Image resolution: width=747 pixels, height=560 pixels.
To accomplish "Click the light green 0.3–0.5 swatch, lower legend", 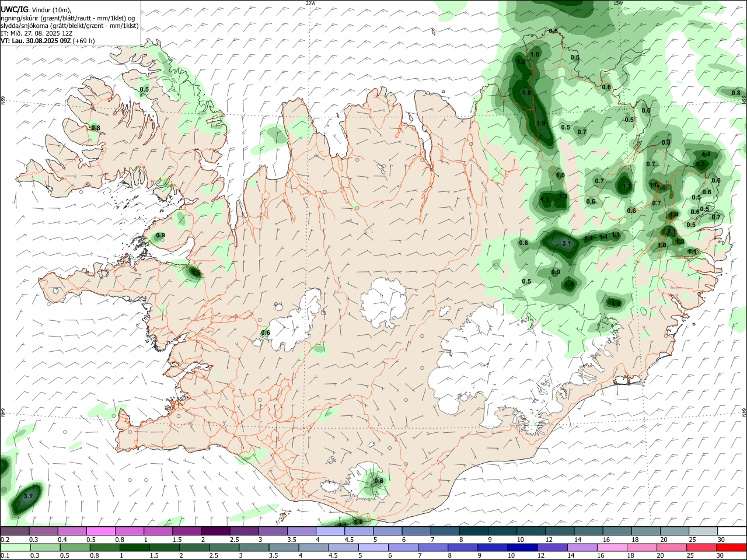I will 45,547.
